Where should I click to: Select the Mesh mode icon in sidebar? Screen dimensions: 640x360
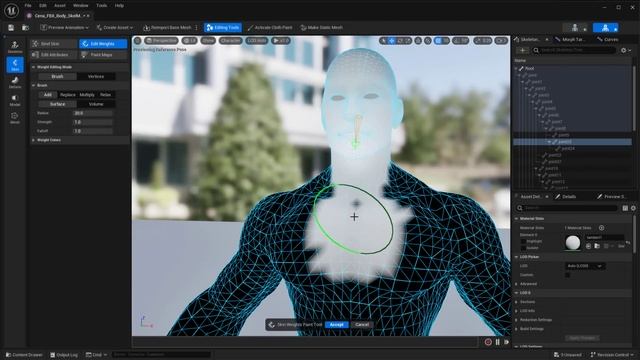coord(15,118)
